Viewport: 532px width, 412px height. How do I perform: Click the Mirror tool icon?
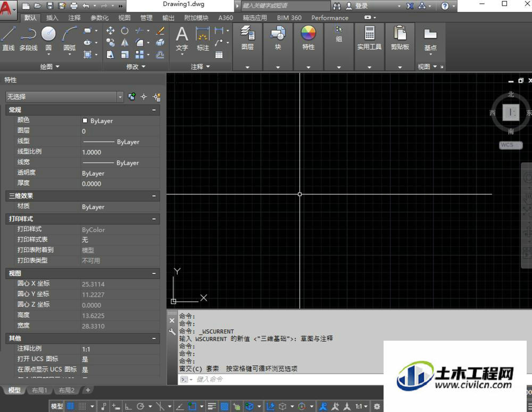[x=125, y=43]
